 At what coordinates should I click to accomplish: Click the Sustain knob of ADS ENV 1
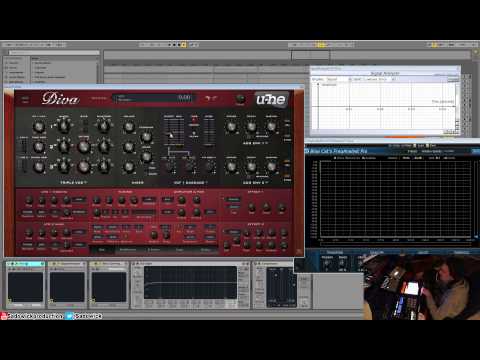[271, 126]
